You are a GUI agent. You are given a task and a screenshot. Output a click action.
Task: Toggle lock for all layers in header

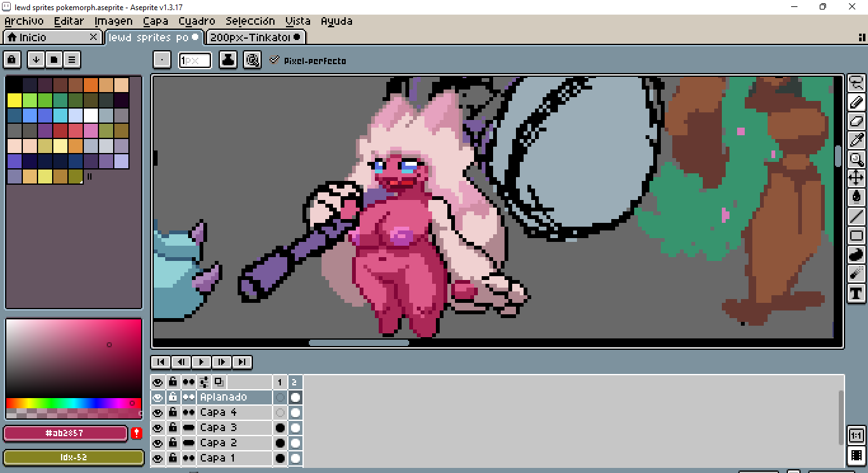[x=173, y=382]
